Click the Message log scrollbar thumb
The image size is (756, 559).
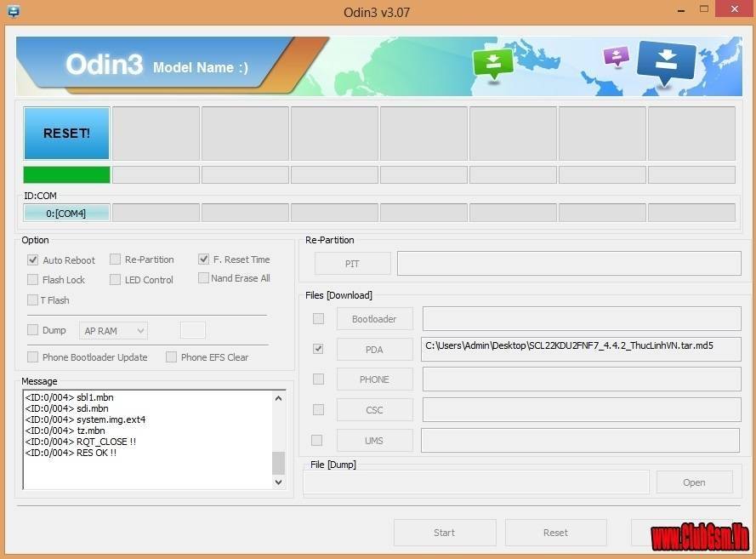coord(278,463)
